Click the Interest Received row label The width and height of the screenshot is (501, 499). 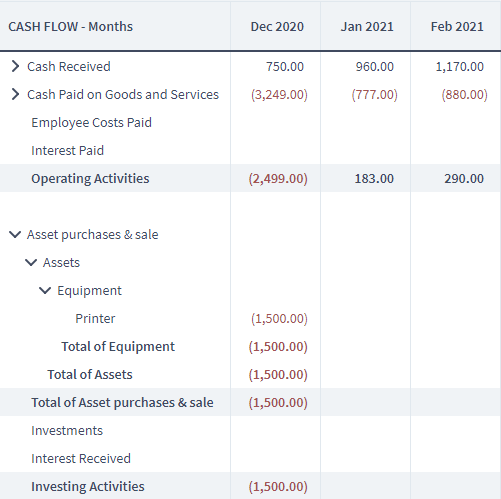point(81,459)
